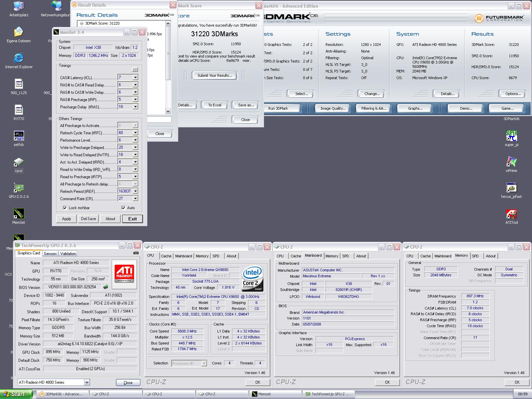Open the GPU selection dropdown in GPU-Z

[87, 382]
